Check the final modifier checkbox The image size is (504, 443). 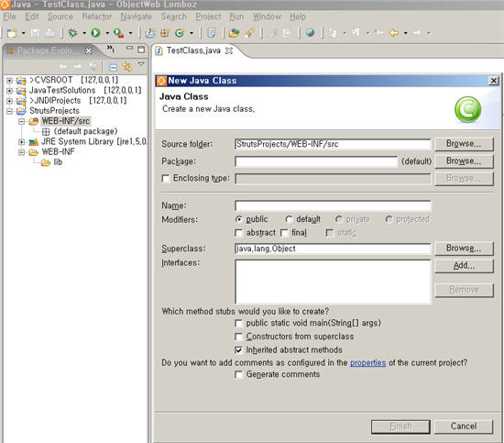284,233
